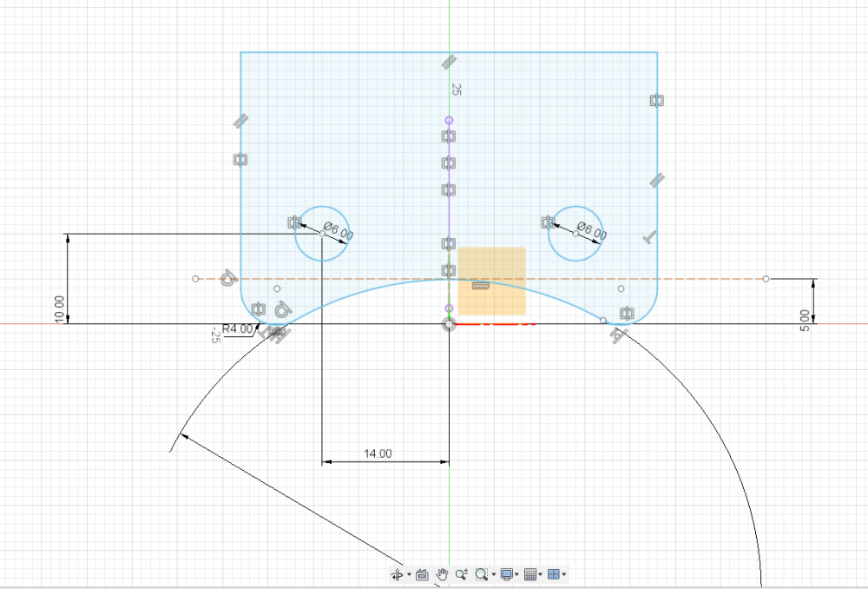Open the Orbit type dropdown arrow
The width and height of the screenshot is (868, 589).
[409, 574]
